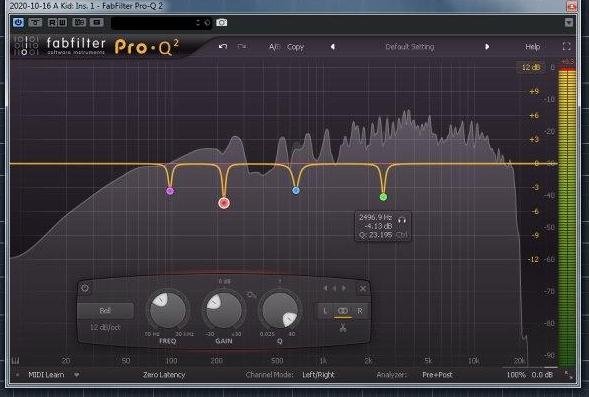Open the 12 dB display range selector
Screen dimensions: 589x397
pyautogui.click(x=531, y=68)
